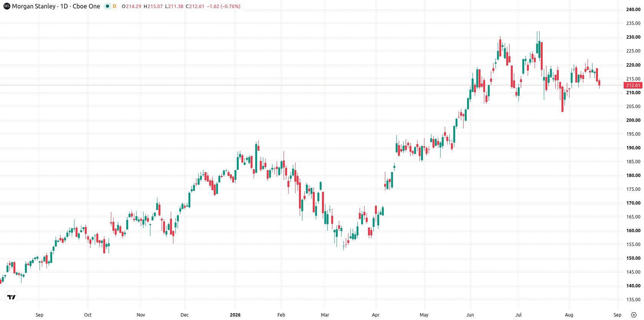Click the low value L211.38
The image size is (644, 320).
pyautogui.click(x=174, y=7)
